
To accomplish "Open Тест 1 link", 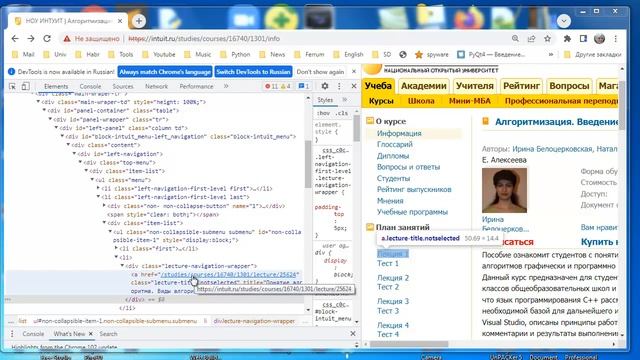I will coord(388,263).
